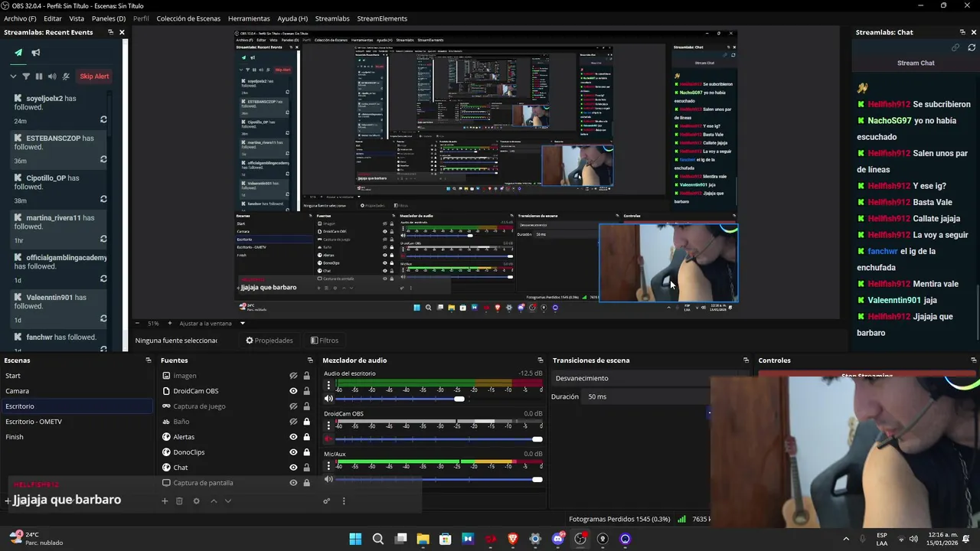Click the Skip Alert button
Screen dimensions: 980x551
[94, 77]
